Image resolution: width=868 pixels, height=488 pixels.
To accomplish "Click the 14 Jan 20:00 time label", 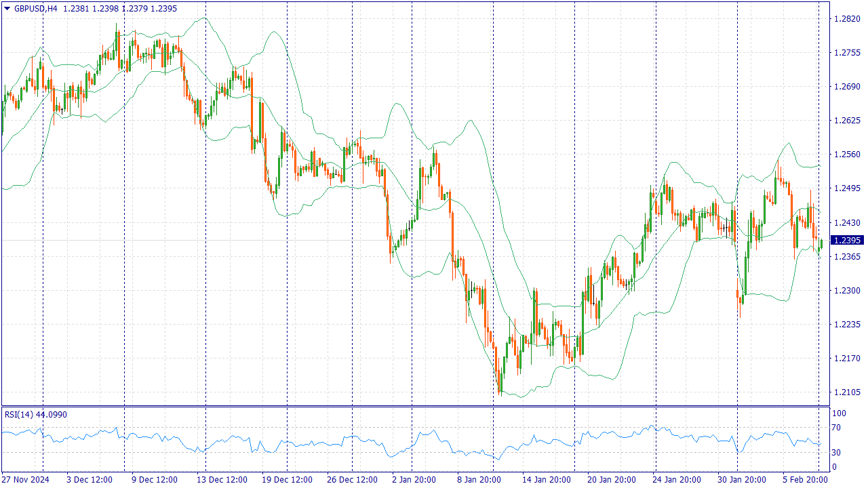I will click(x=547, y=480).
